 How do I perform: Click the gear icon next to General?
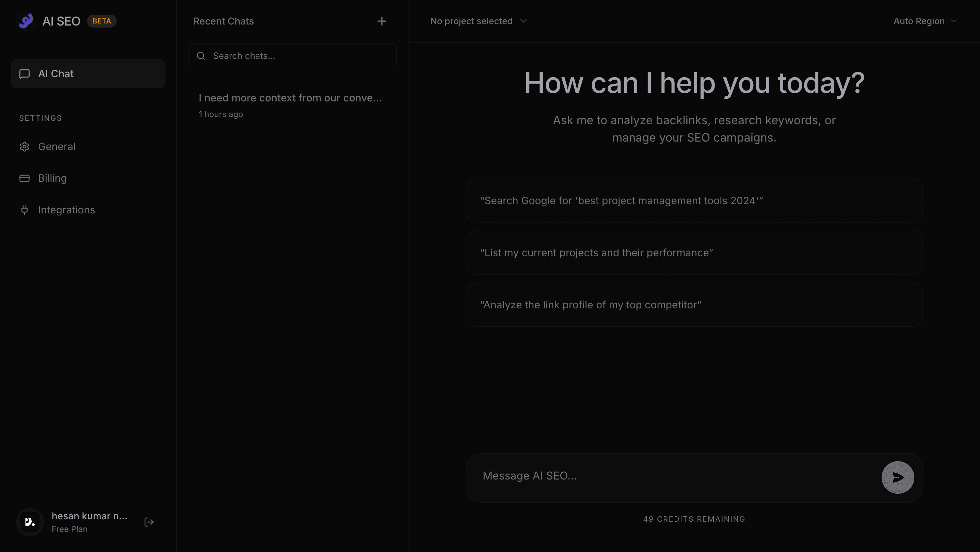click(x=25, y=146)
